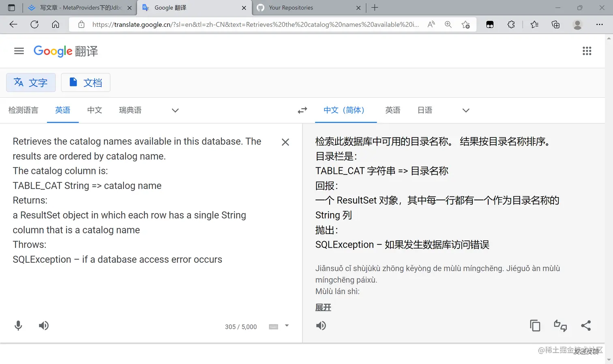Close the MetaProviders article tab
Screen dimensions: 613x364
129,8
